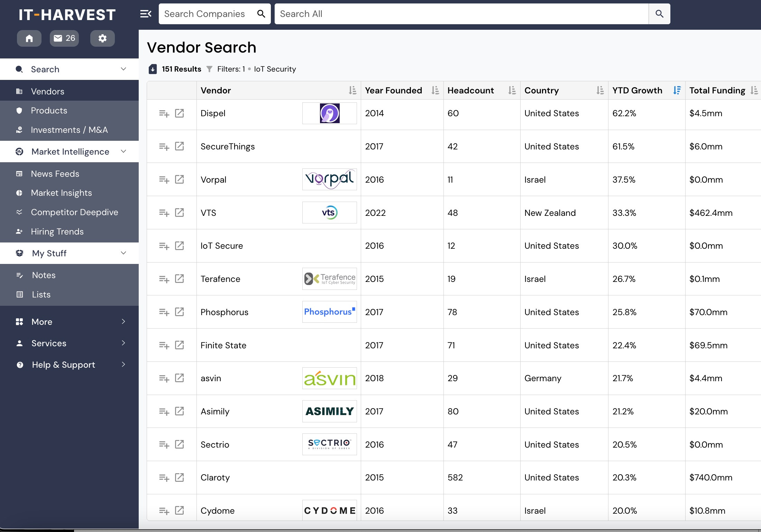Collapse the sidebar menu icon
The width and height of the screenshot is (761, 532).
point(146,14)
